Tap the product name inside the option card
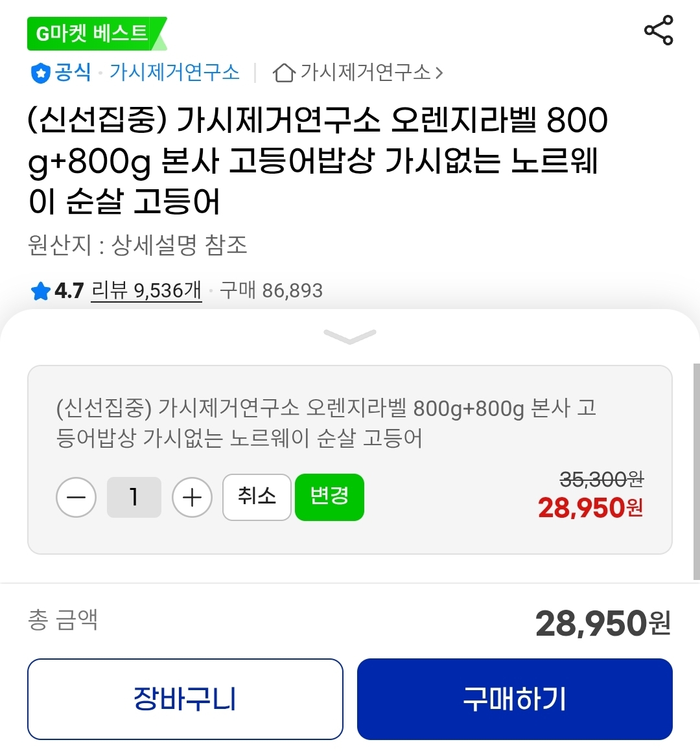This screenshot has width=700, height=753. (326, 423)
